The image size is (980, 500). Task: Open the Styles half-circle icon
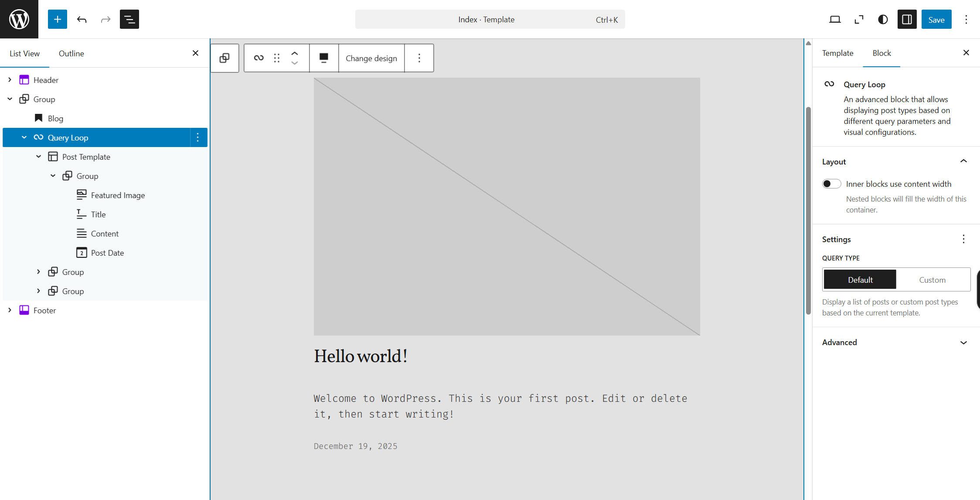883,19
